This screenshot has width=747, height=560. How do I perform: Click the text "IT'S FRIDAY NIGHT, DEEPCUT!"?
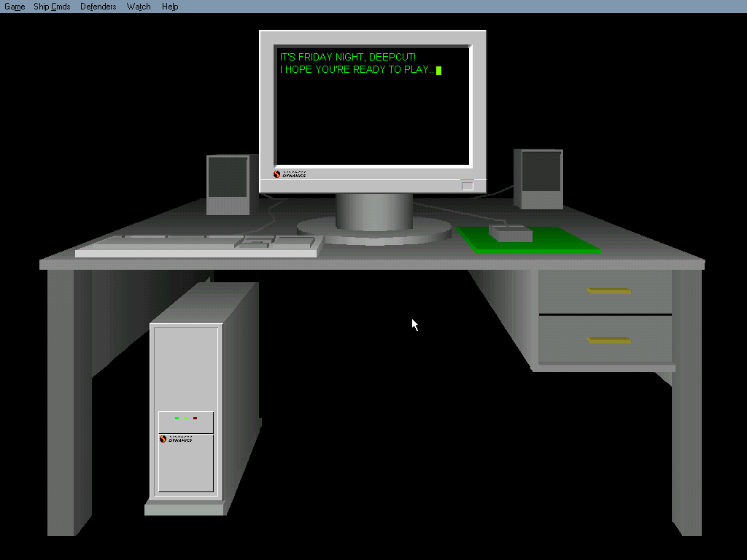pyautogui.click(x=348, y=57)
